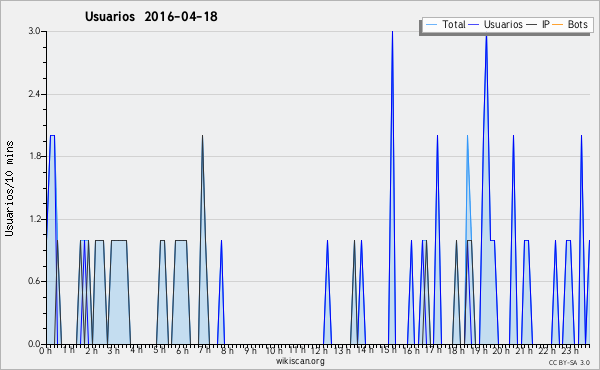This screenshot has width=600, height=370.
Task: Click the '7 h' x-axis label
Action: point(204,349)
